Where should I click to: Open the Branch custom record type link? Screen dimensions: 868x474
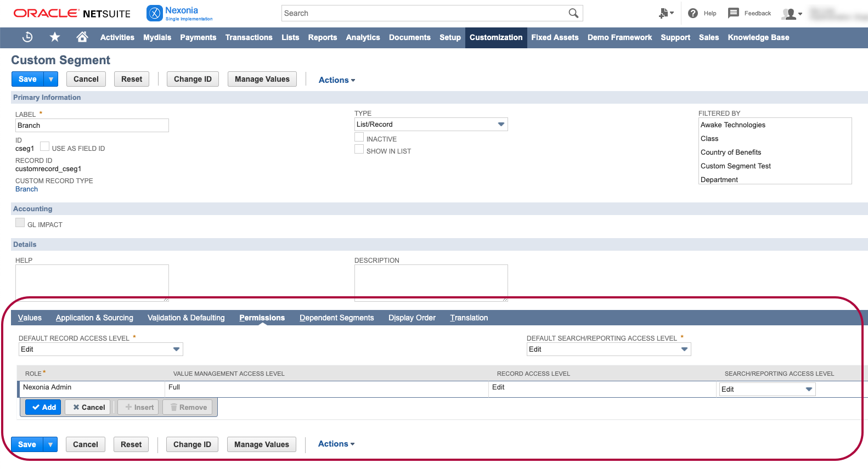click(x=27, y=189)
